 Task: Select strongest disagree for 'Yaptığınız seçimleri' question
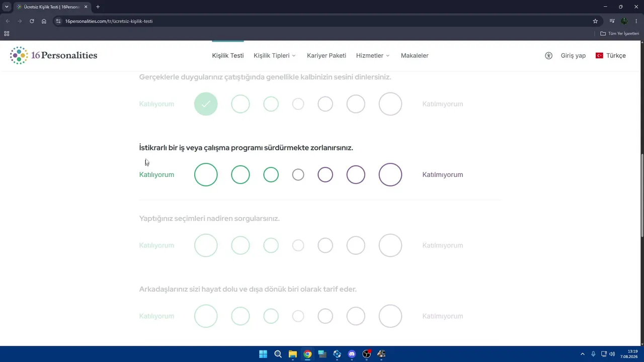390,245
